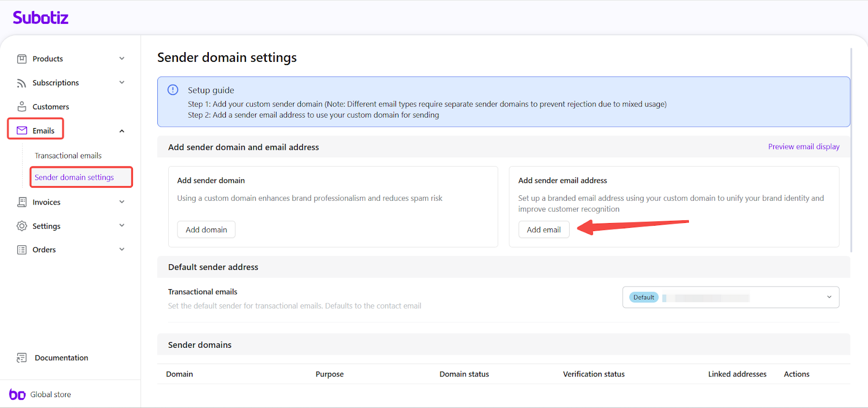Click the Orders list icon
Screen dimensions: 868x408
[22, 250]
